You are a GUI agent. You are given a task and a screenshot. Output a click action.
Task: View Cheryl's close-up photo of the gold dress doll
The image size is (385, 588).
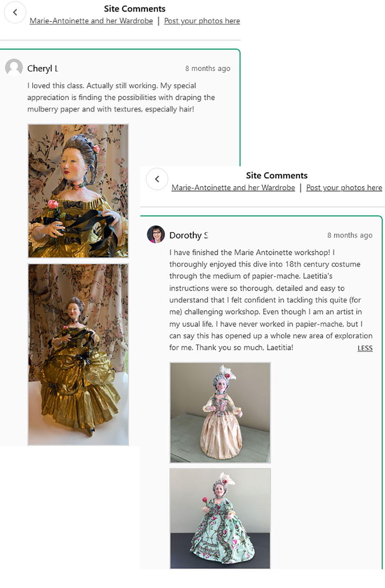tap(78, 191)
